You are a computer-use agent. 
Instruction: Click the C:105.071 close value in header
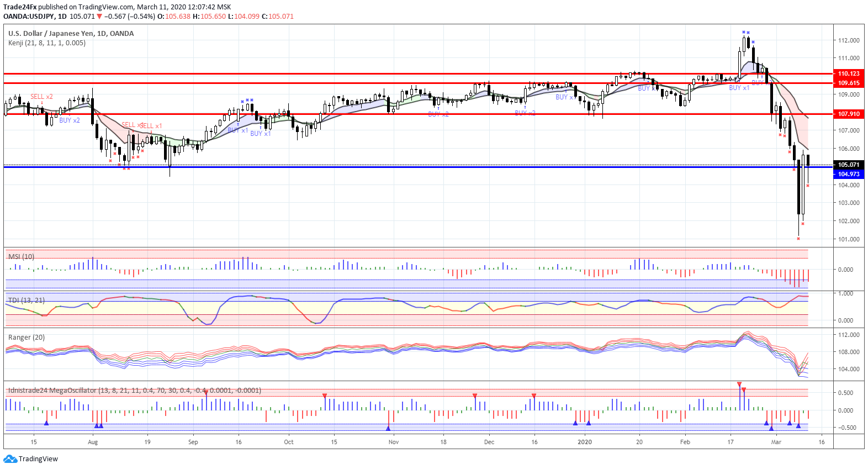pyautogui.click(x=278, y=16)
